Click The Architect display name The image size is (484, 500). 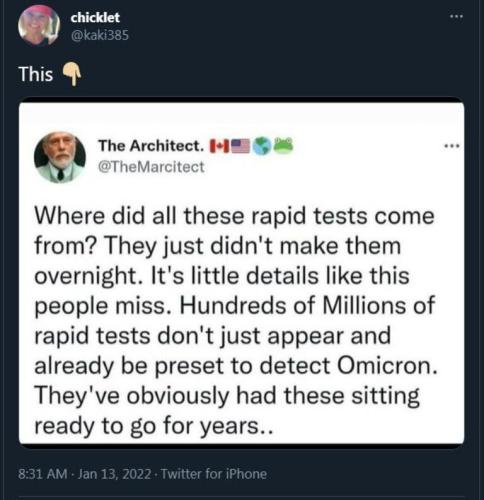click(x=151, y=146)
